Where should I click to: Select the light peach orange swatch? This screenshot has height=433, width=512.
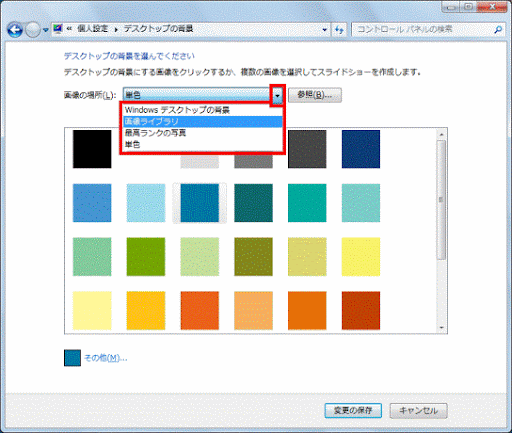(253, 311)
